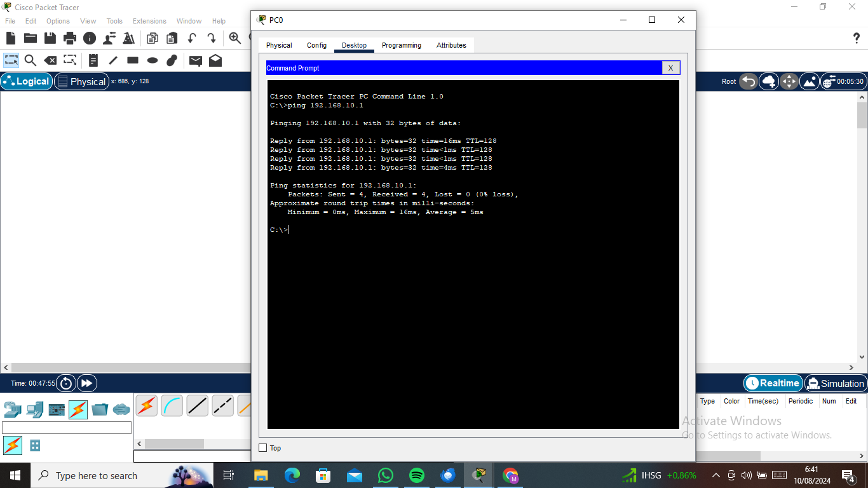The image size is (868, 488).
Task: Open the Tools menu
Action: click(x=114, y=21)
